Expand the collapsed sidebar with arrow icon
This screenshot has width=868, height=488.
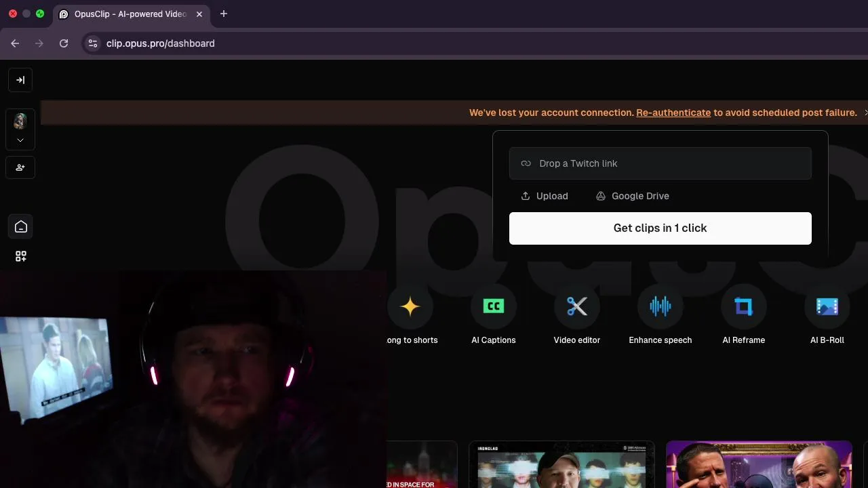[20, 80]
